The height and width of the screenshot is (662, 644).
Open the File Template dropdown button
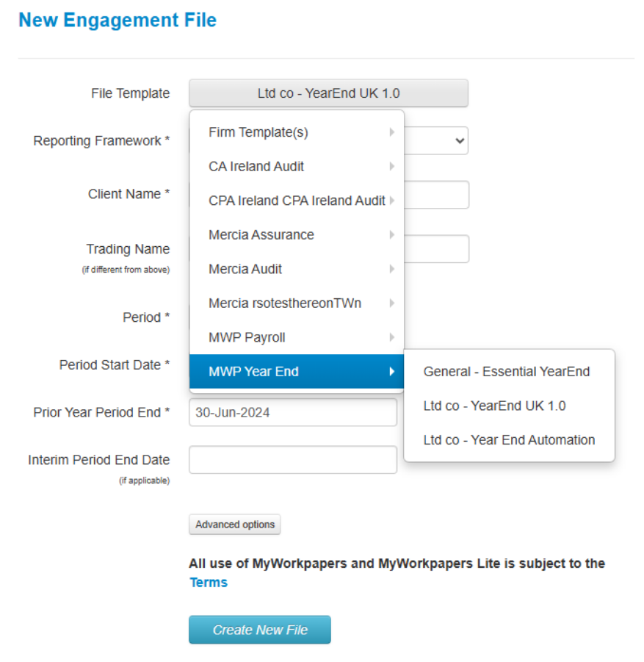tap(328, 93)
